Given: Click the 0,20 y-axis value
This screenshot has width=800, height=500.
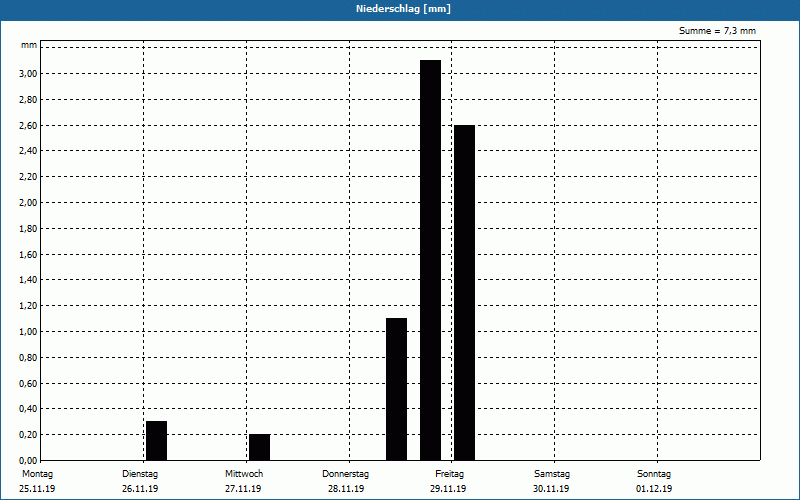Looking at the screenshot, I should [x=28, y=435].
